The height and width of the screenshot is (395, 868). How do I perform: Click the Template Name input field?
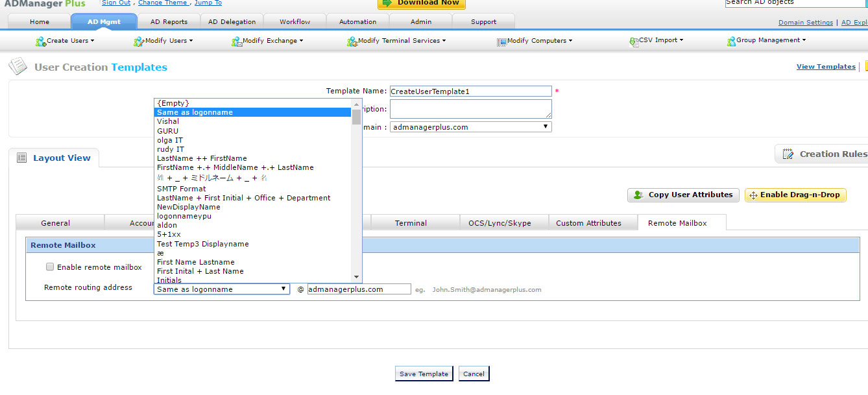click(470, 91)
